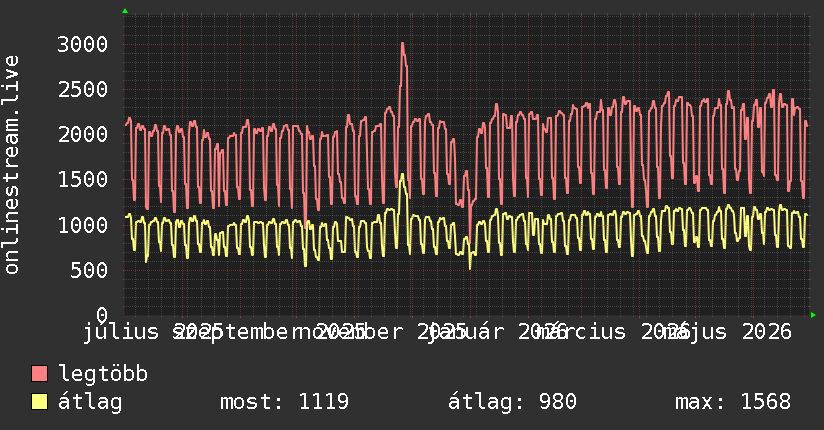This screenshot has width=824, height=430.
Task: Click the 3000 y-axis label
Action: 83,45
